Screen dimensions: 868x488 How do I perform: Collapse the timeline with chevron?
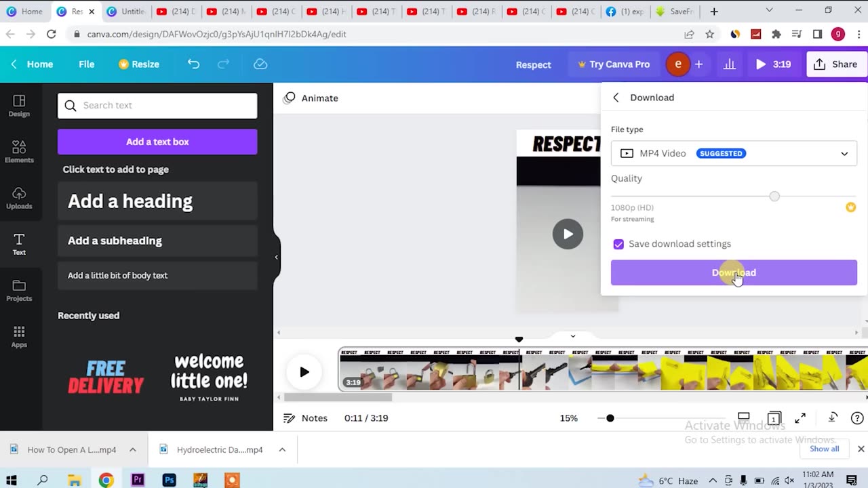[x=572, y=335]
